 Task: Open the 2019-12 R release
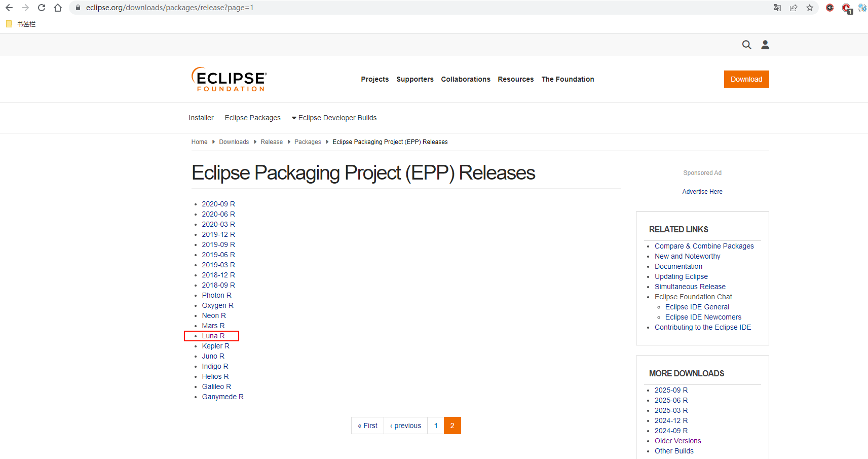[218, 234]
